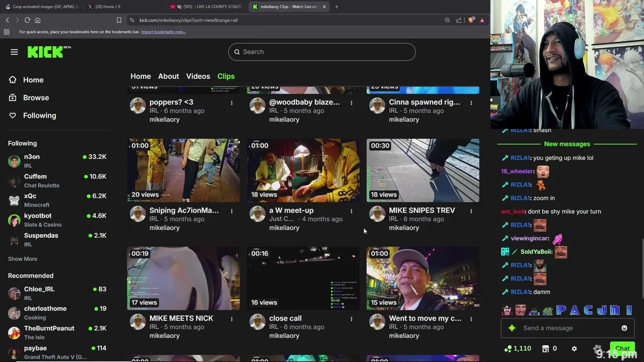Reload the page with the refresh icon
The height and width of the screenshot is (362, 644).
(27, 20)
